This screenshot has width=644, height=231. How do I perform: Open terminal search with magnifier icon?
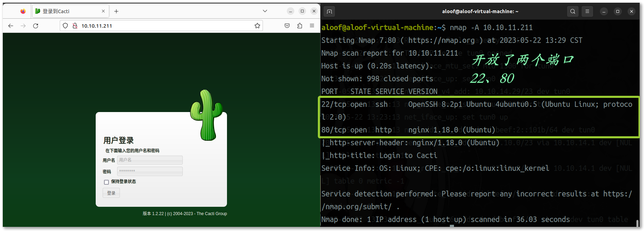coord(572,11)
